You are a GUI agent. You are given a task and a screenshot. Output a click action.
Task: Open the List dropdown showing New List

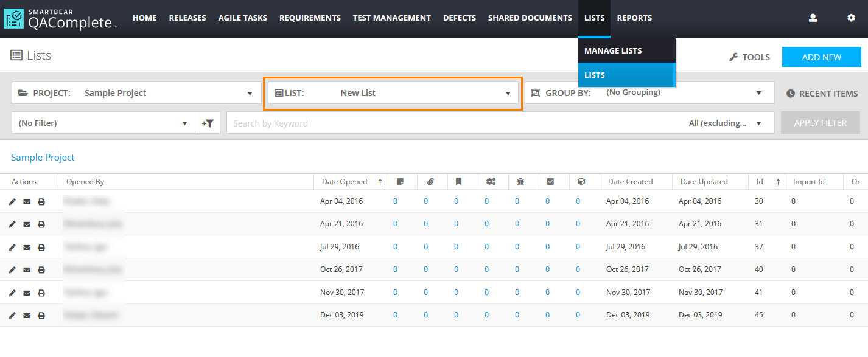[393, 93]
